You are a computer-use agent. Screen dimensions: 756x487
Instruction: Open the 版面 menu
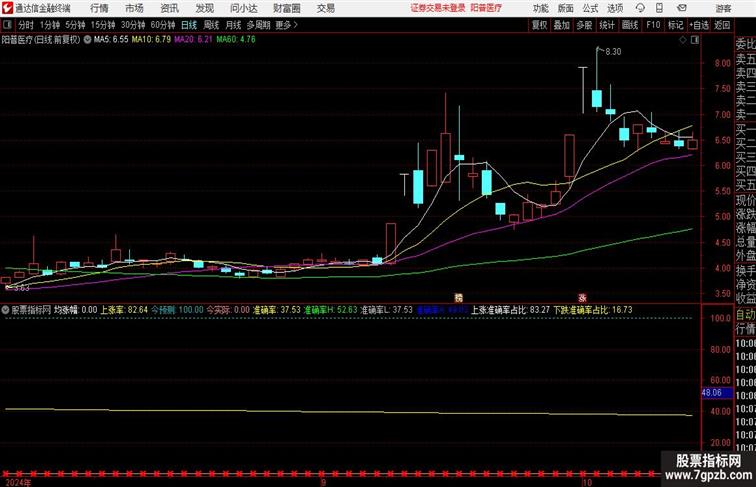566,8
